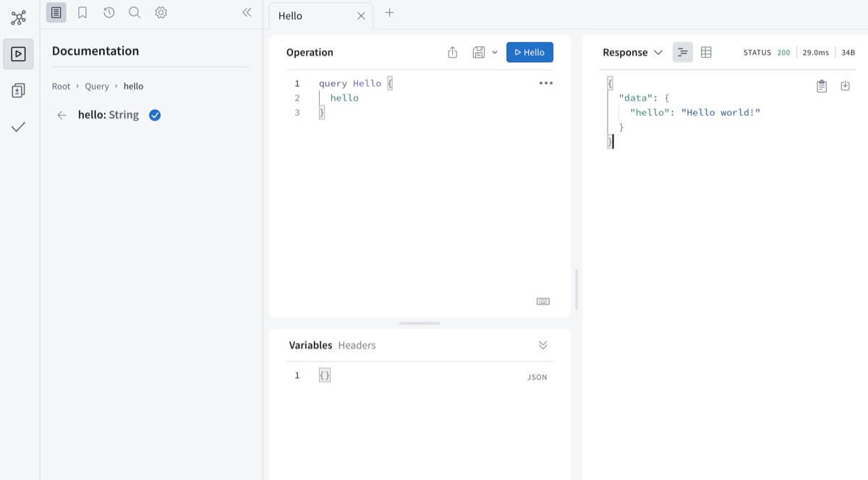Open the collections panel in the left rail
The image size is (868, 480).
(x=18, y=90)
